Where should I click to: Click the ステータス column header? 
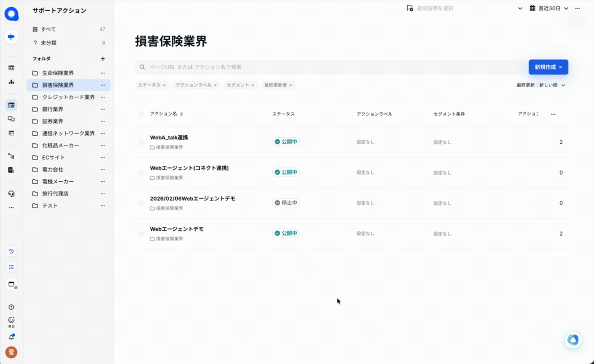(x=283, y=114)
